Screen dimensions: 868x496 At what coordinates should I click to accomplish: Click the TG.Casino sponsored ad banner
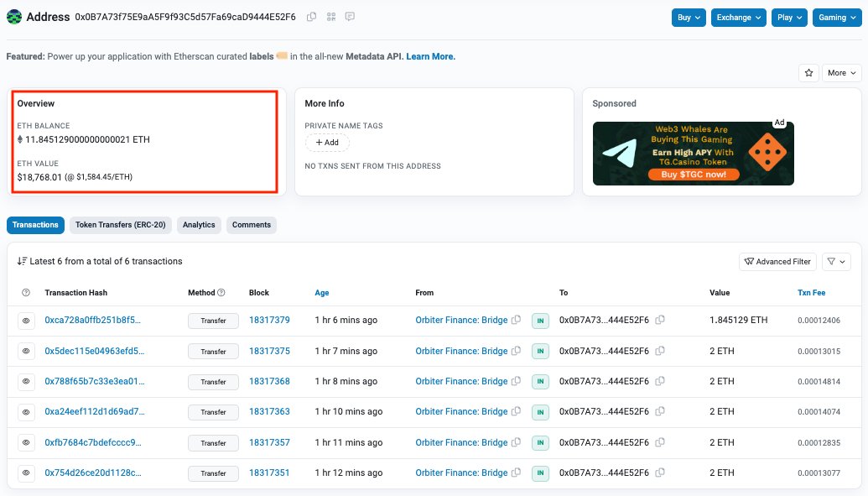(x=693, y=154)
